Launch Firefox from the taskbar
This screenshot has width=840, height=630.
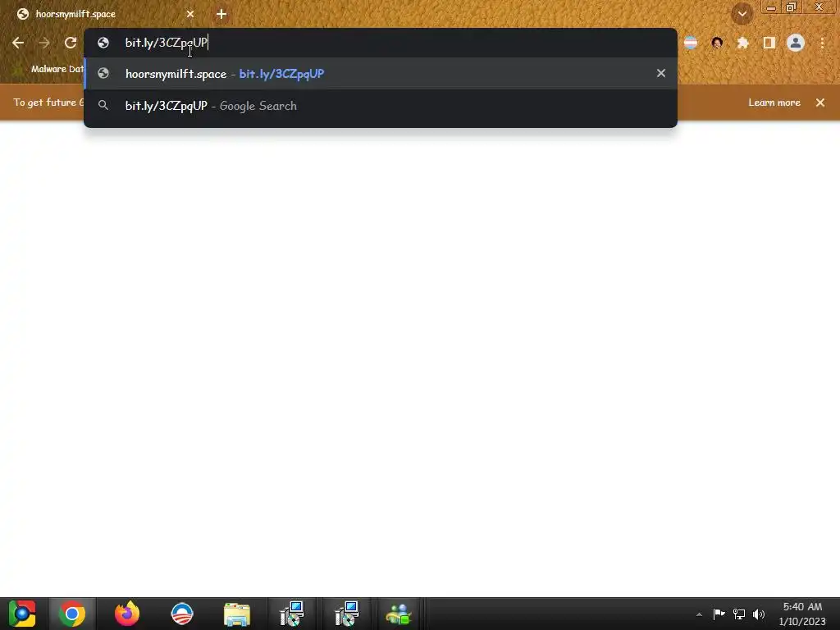127,614
